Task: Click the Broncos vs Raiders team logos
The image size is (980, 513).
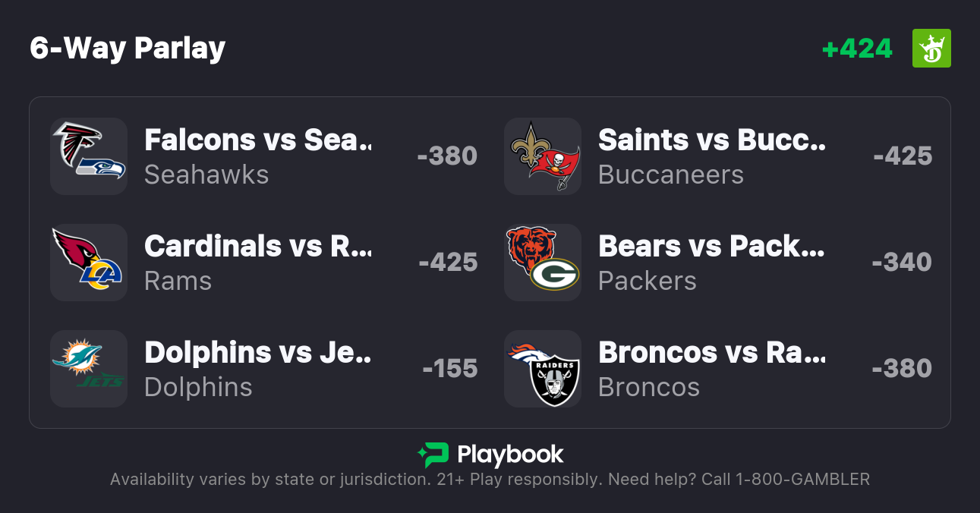Action: pos(543,369)
